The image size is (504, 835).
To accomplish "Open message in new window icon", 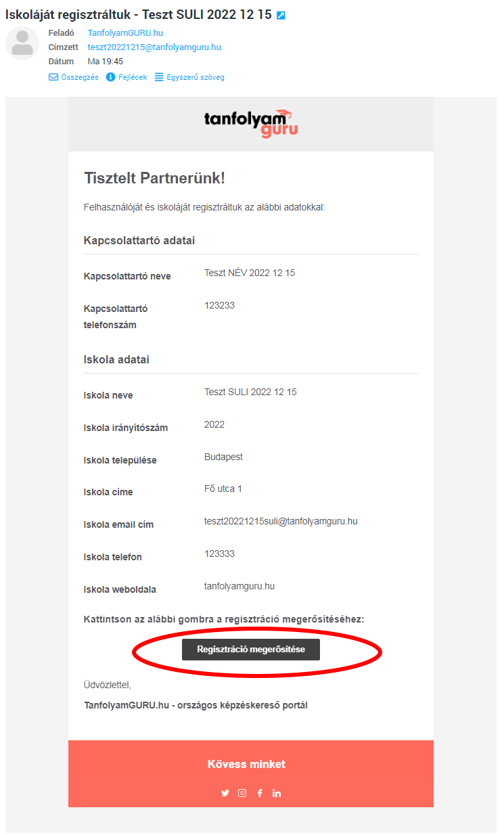I will coord(281,16).
